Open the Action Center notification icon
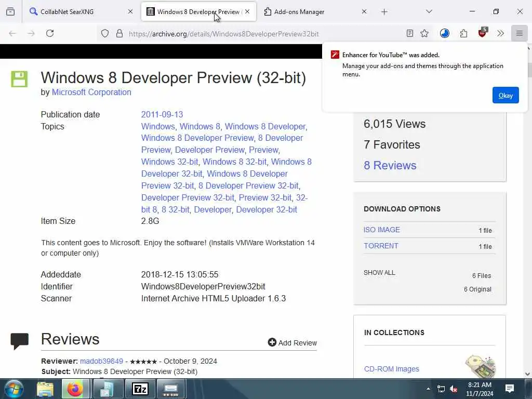The image size is (532, 399). (x=510, y=389)
